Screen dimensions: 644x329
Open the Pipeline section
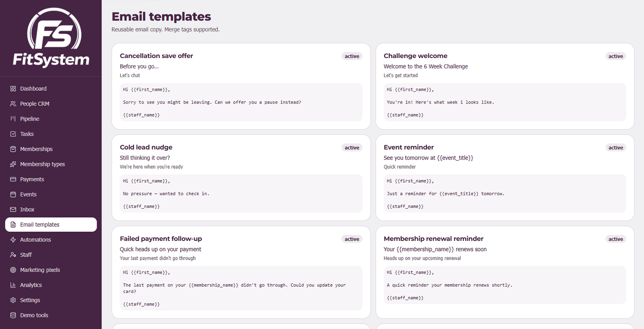(51, 119)
